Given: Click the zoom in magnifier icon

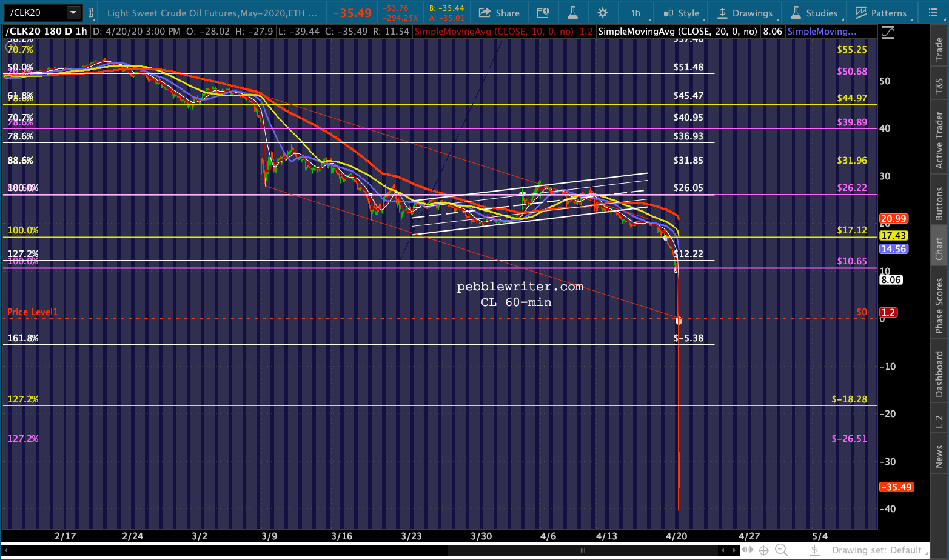Looking at the screenshot, I should [781, 550].
